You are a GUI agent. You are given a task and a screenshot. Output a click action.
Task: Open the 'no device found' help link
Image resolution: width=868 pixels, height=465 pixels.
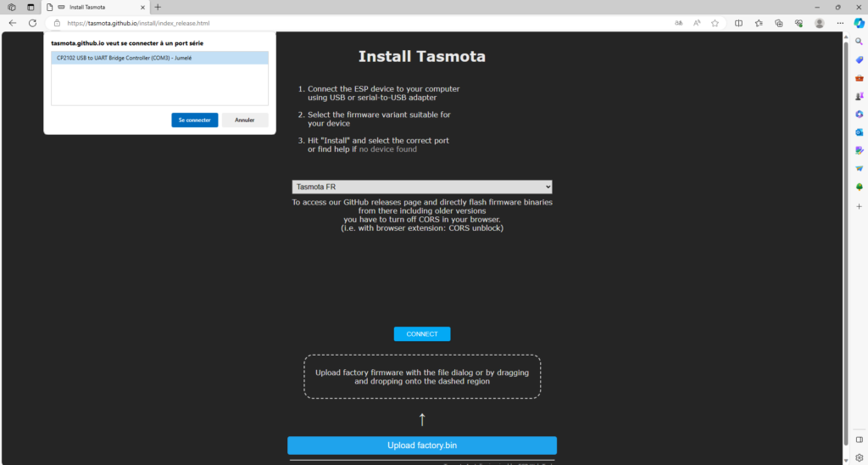click(388, 149)
